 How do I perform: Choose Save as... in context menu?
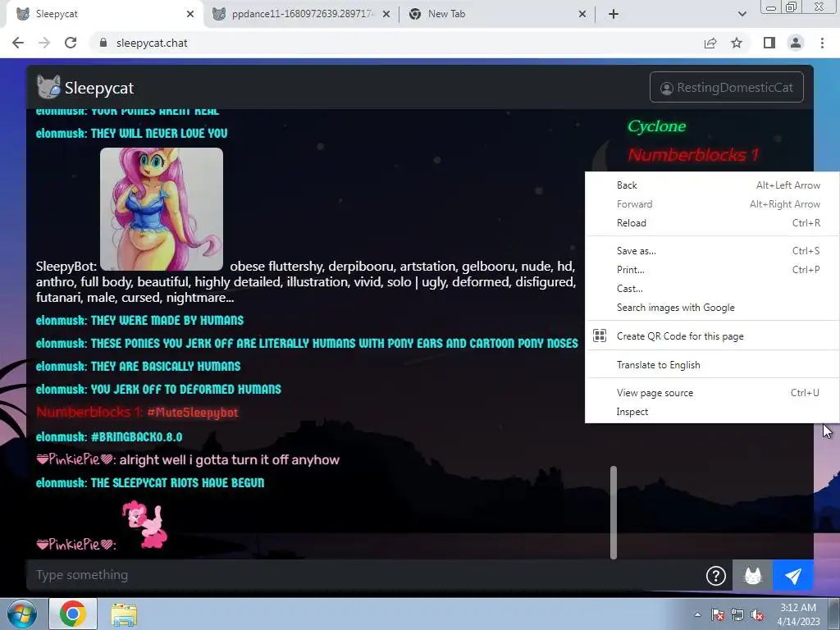(x=713, y=251)
